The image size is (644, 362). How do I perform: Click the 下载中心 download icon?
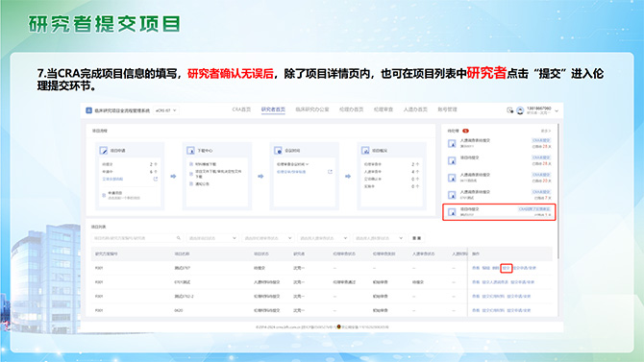click(190, 151)
